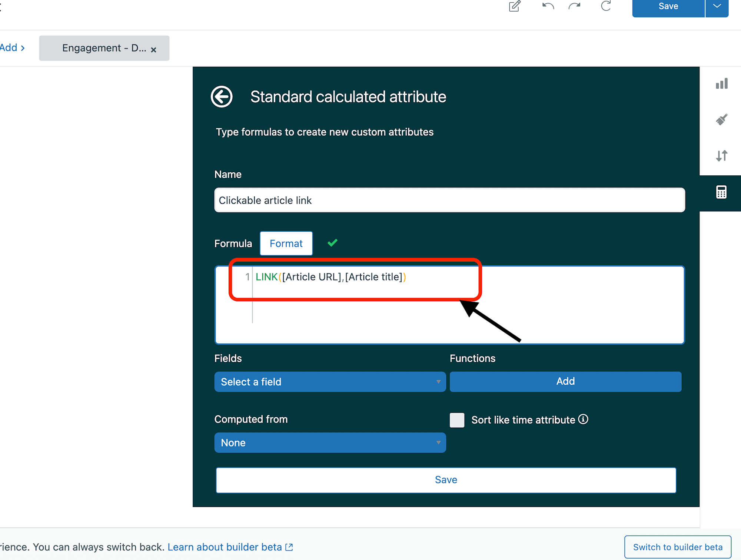Open the Select a field dropdown
Screen dimensions: 741x560
[330, 382]
